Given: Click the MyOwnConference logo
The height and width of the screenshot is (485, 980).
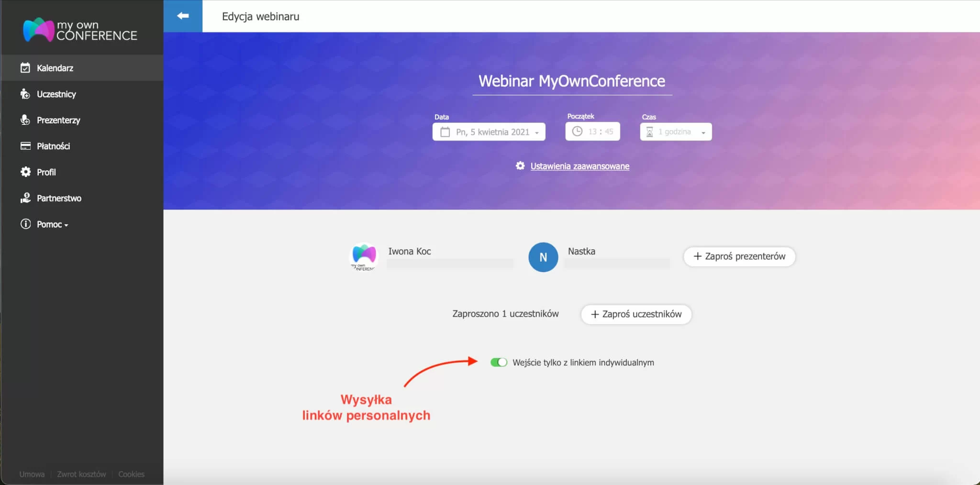Looking at the screenshot, I should [80, 30].
